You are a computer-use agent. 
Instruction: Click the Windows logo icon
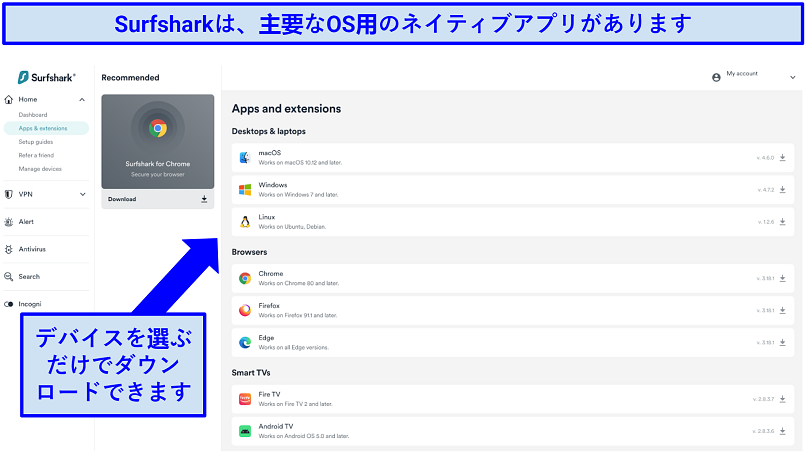[x=245, y=190]
